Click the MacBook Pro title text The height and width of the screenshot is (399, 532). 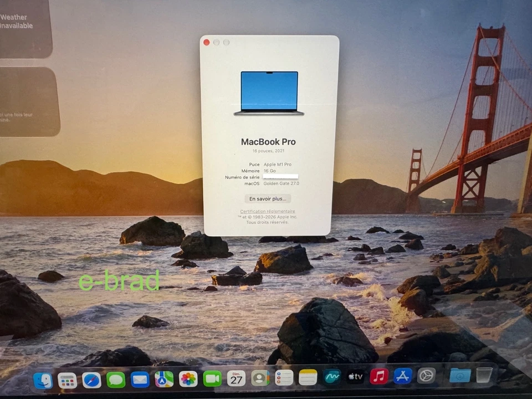click(x=268, y=142)
